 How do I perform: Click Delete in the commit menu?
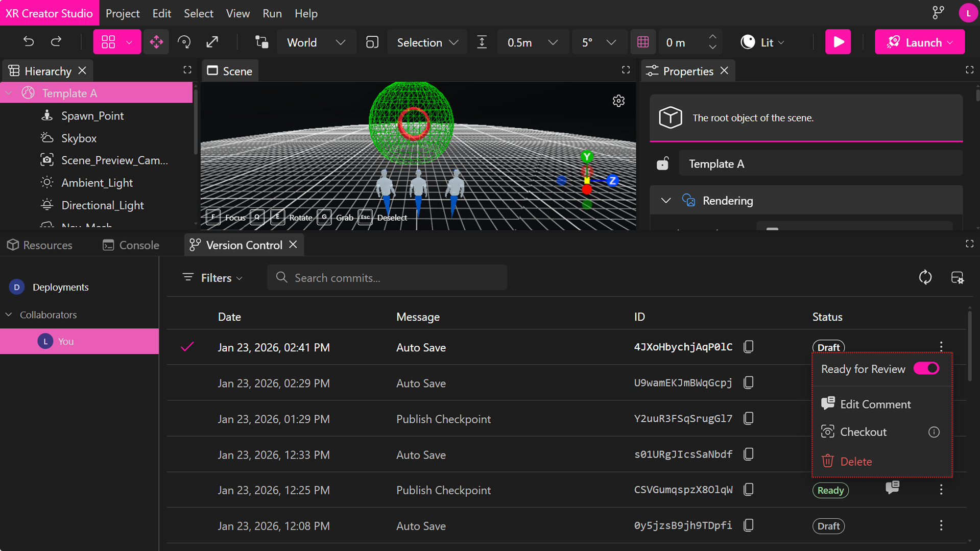pos(856,462)
